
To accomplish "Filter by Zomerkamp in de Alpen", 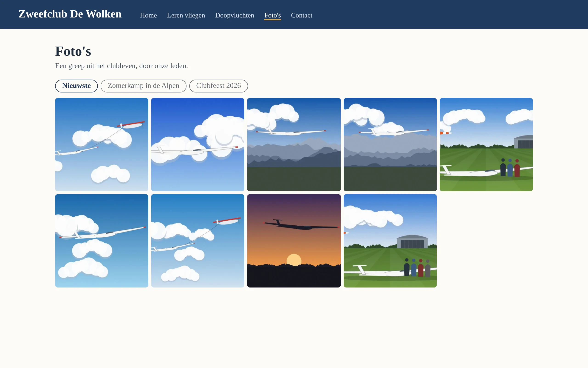I will pos(143,86).
